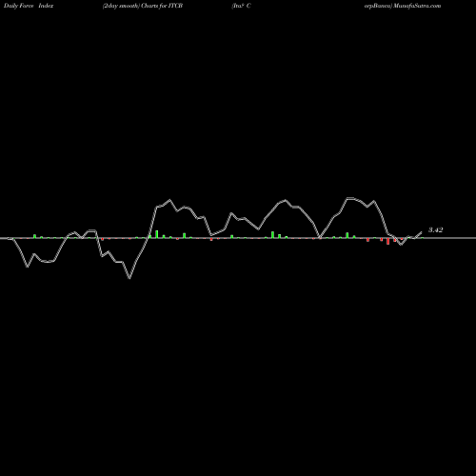Click the '(Ita' company name text
The image size is (476, 476).
(x=237, y=6)
